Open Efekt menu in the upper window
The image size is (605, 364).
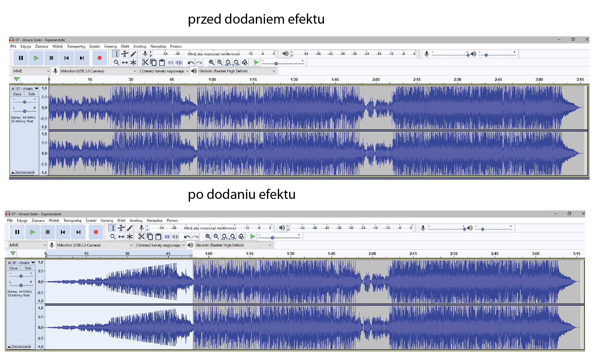coord(125,46)
